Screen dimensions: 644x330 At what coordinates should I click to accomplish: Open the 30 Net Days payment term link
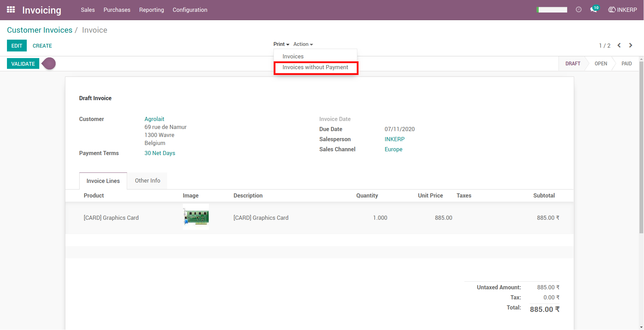point(160,153)
